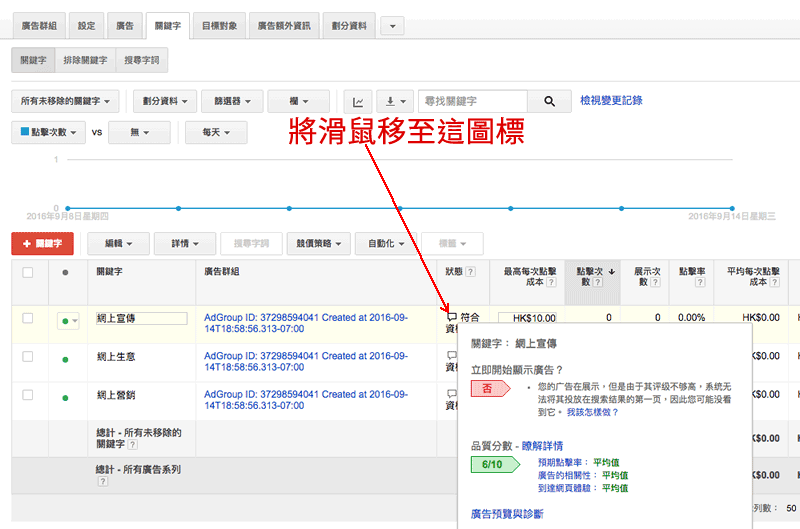Image resolution: width=800 pixels, height=529 pixels.
Task: Switch to the 目標對象 tab
Action: coord(219,26)
